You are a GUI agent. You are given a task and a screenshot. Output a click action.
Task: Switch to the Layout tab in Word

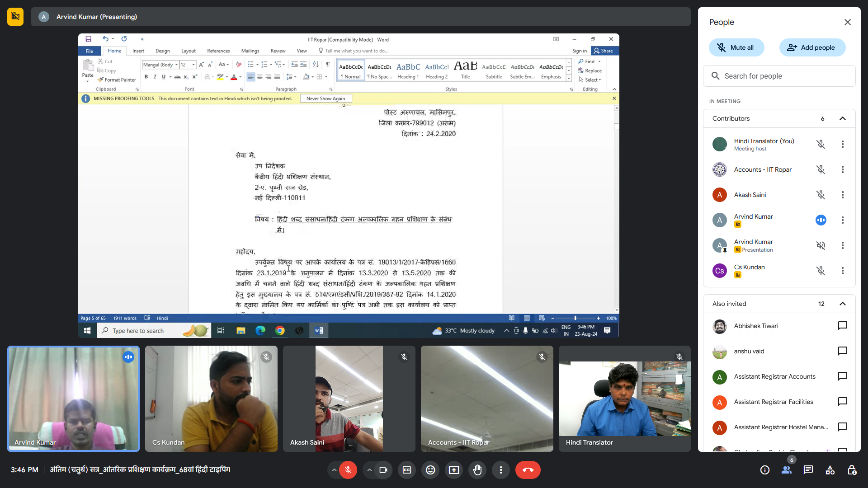coord(189,51)
